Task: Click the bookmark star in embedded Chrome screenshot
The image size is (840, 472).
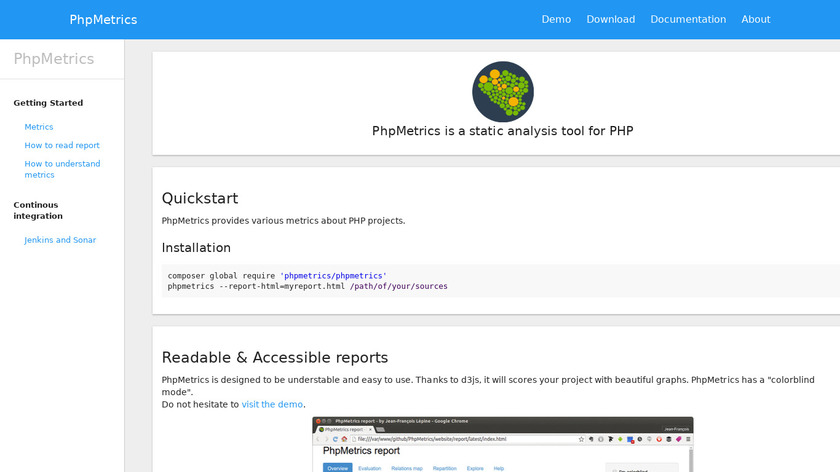Action: [x=581, y=439]
